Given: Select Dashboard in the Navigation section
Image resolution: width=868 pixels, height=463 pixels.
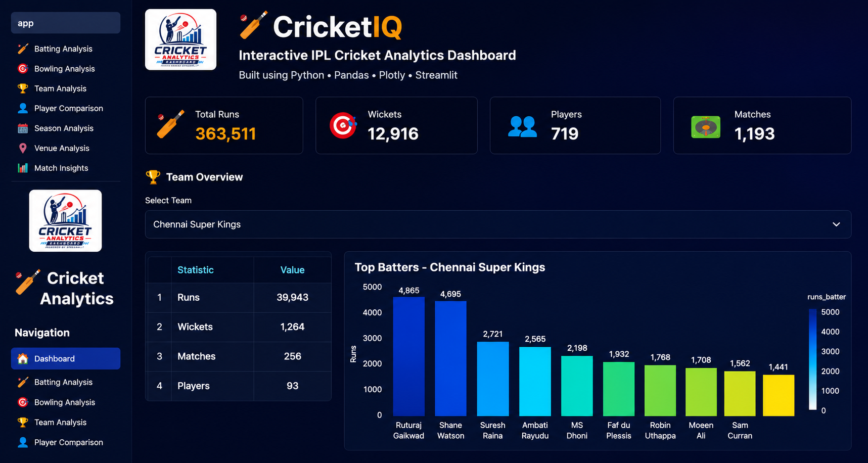Looking at the screenshot, I should (x=66, y=358).
